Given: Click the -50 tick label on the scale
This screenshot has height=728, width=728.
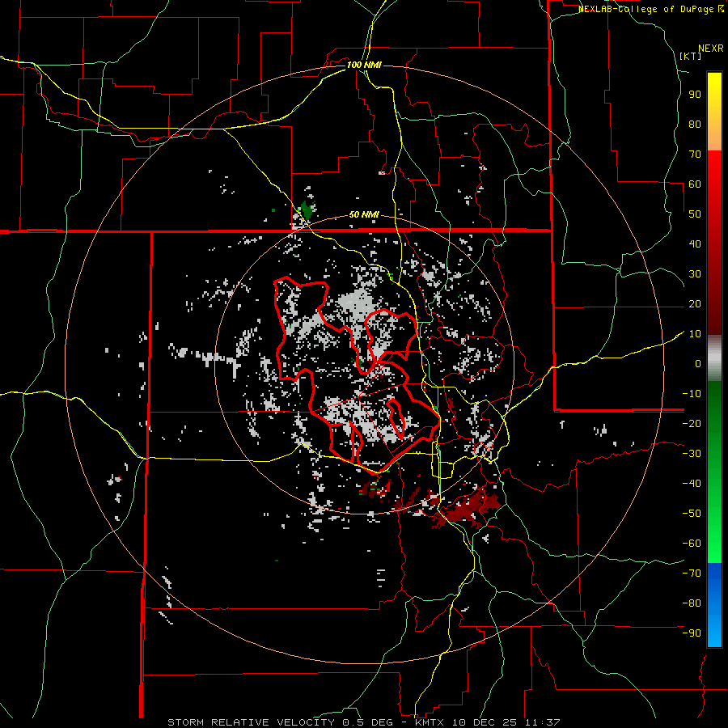Looking at the screenshot, I should 691,514.
